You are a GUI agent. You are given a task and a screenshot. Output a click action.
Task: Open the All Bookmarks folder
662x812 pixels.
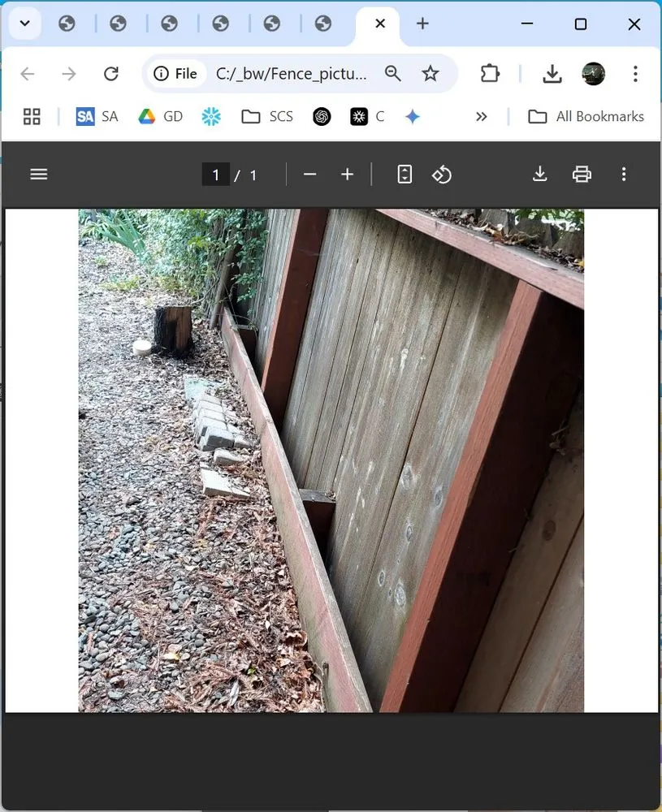(586, 116)
